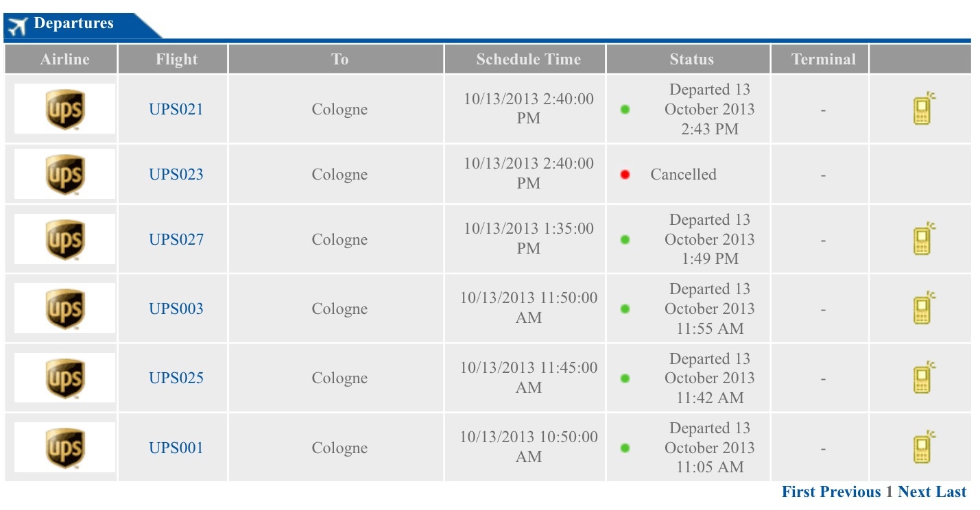This screenshot has width=980, height=510.
Task: Click the Previous page link
Action: tap(850, 491)
